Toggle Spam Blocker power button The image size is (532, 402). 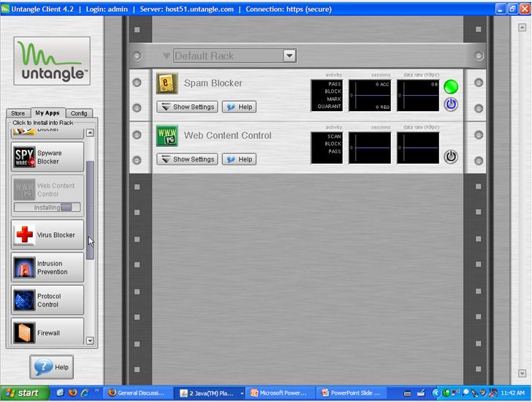[451, 105]
